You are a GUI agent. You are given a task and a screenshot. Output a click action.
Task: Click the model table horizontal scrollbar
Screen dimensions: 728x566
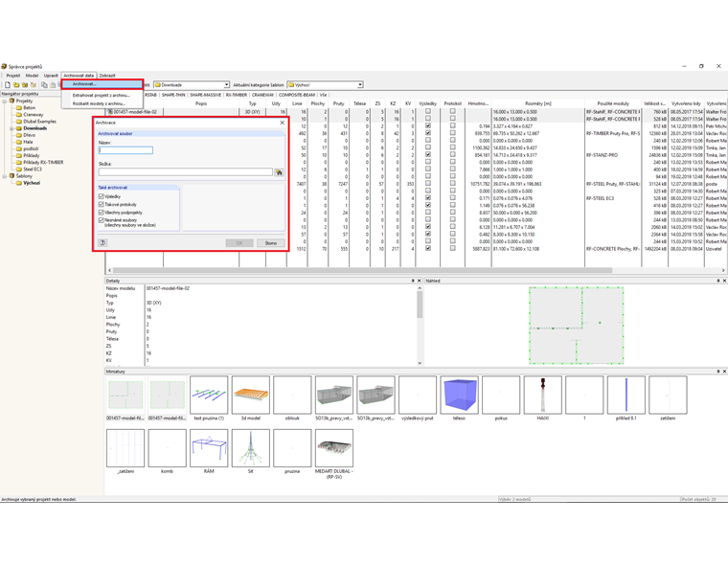point(362,270)
